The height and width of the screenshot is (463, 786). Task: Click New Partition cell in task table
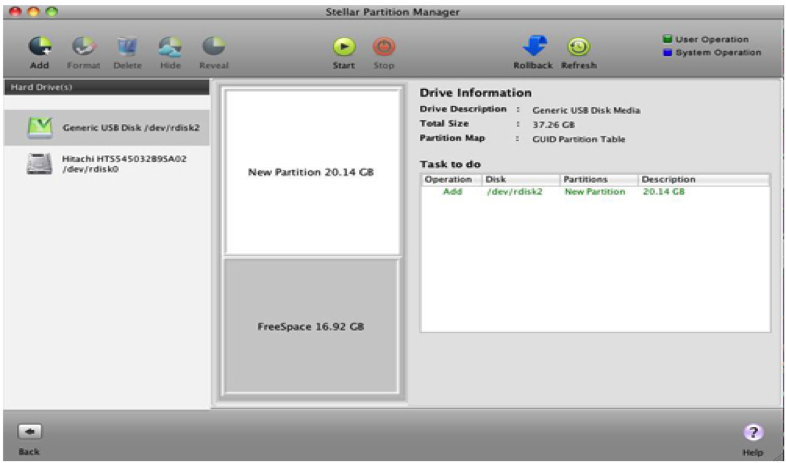[595, 191]
